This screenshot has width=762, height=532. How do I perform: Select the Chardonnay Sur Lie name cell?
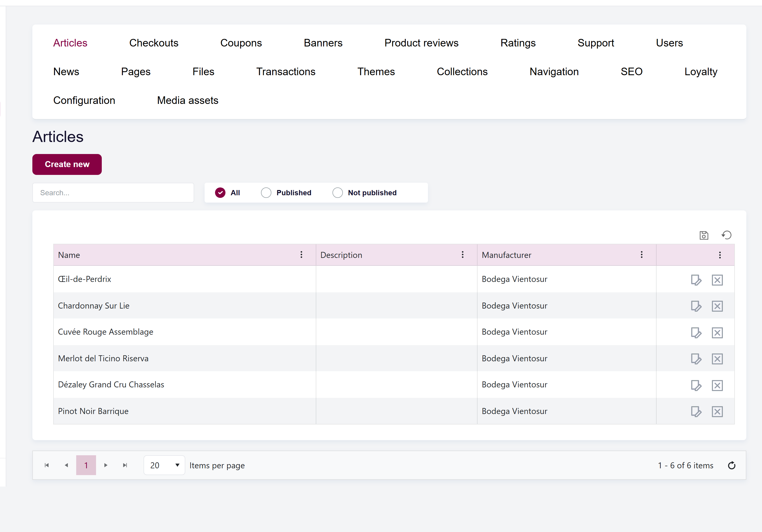[184, 306]
